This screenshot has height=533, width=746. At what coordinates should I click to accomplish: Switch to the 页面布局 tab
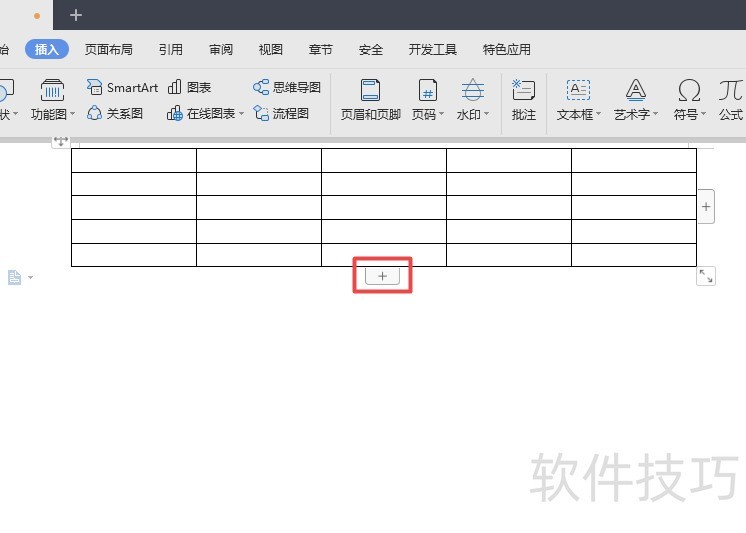click(x=108, y=49)
